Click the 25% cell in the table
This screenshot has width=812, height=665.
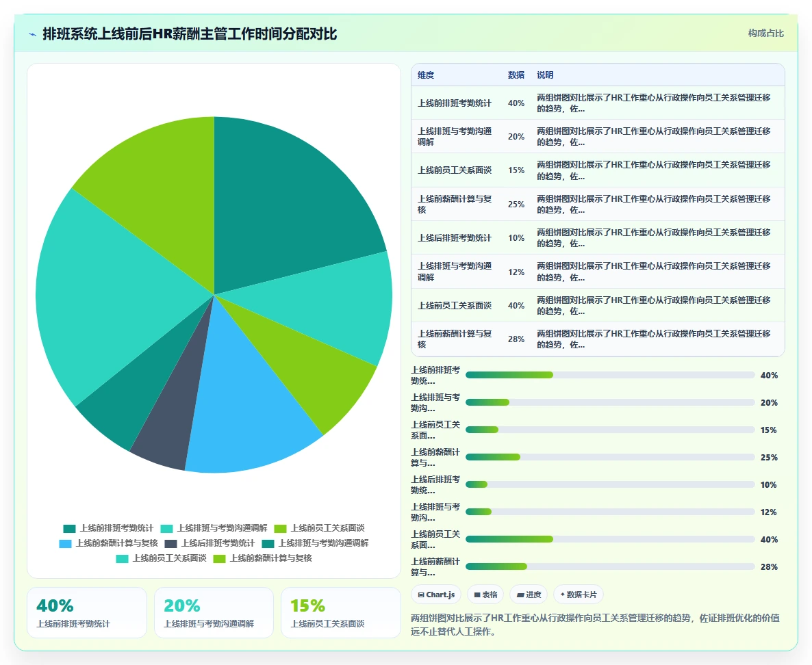coord(516,205)
